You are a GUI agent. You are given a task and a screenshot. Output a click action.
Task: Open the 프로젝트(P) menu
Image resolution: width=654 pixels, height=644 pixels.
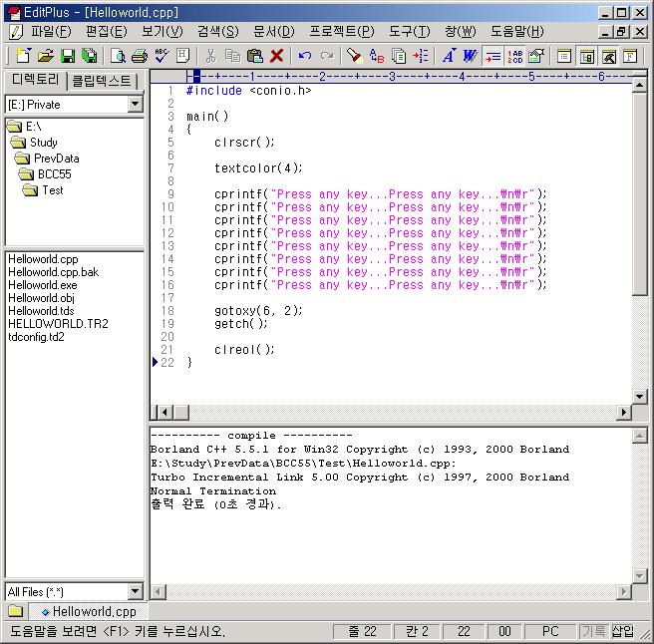(342, 32)
